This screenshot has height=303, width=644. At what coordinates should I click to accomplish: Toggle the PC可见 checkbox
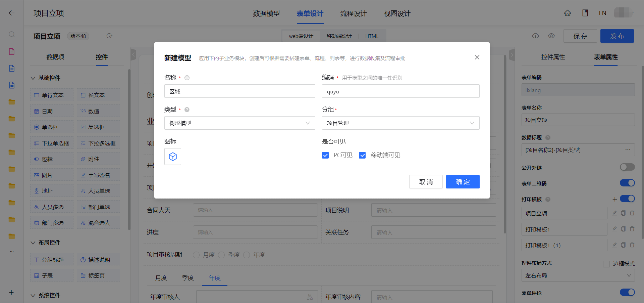click(325, 155)
